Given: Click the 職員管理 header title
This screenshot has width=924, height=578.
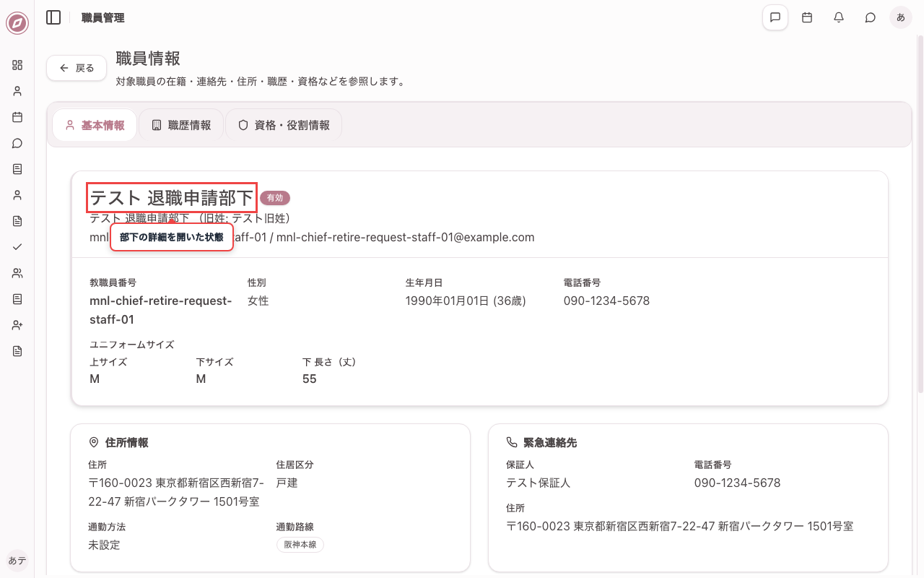Looking at the screenshot, I should pos(103,17).
